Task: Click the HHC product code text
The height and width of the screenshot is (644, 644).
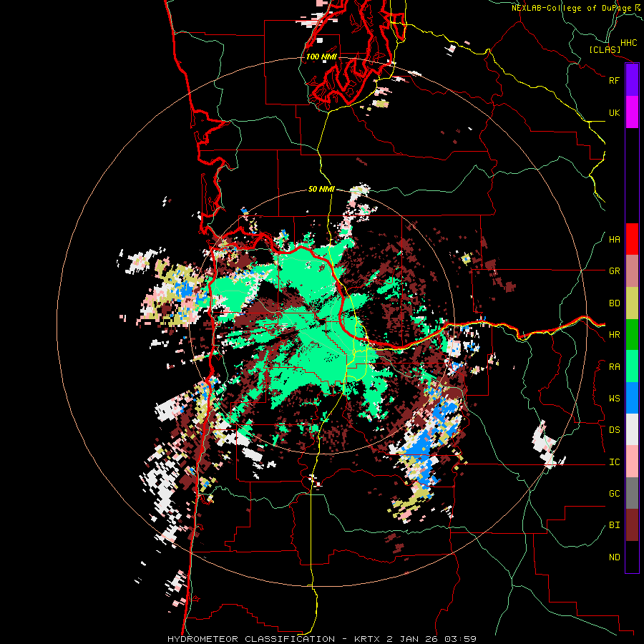Action: click(628, 43)
